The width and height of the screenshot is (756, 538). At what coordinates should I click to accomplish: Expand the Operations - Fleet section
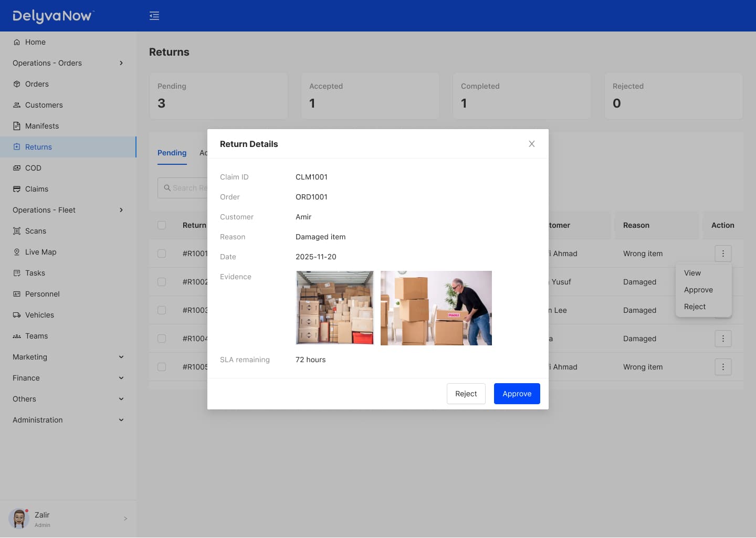(68, 210)
